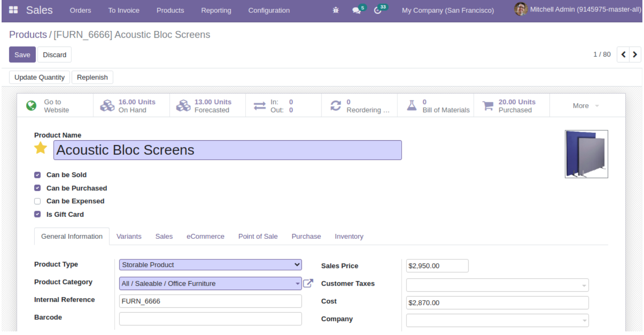
Task: Switch to the Inventory tab
Action: 349,236
